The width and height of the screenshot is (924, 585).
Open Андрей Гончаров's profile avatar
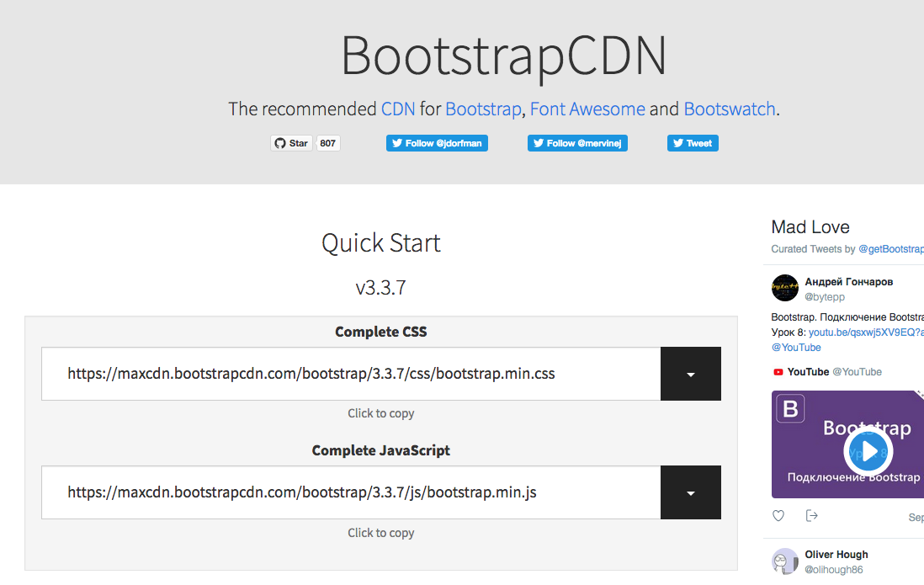click(x=785, y=288)
